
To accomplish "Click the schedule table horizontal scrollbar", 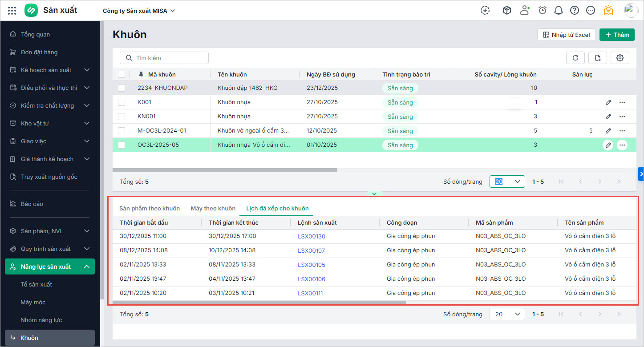I will click(259, 303).
